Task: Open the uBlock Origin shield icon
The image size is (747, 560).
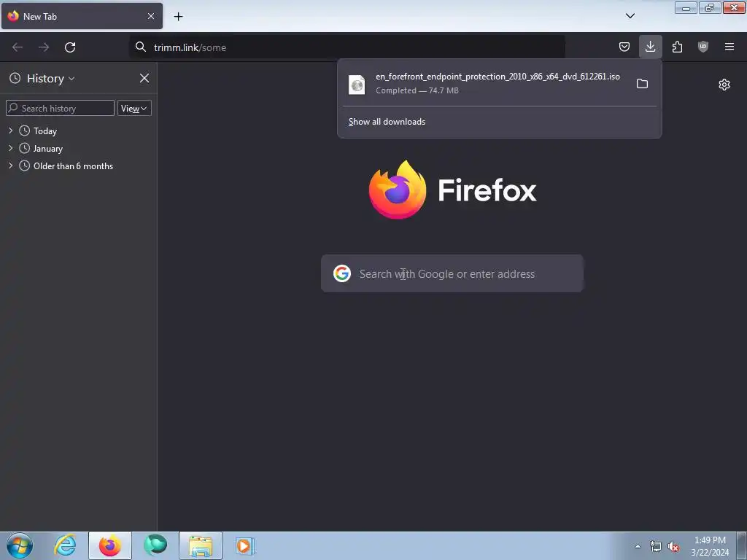Action: pos(703,47)
